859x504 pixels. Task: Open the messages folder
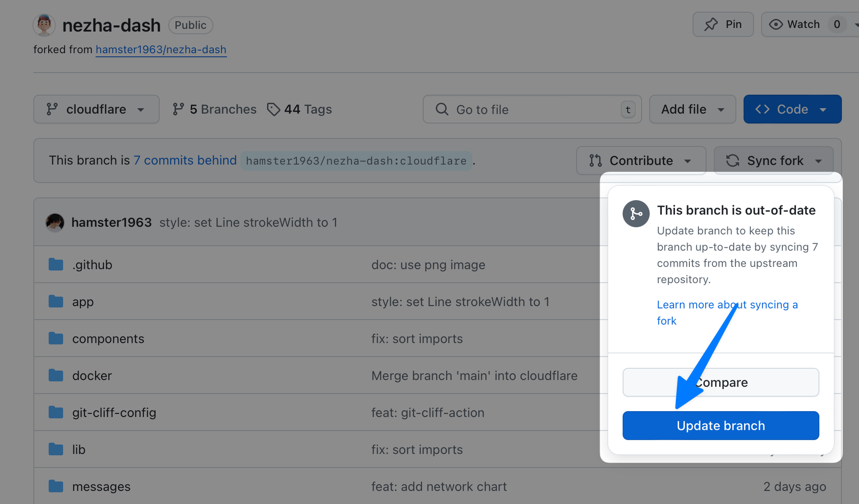point(101,486)
